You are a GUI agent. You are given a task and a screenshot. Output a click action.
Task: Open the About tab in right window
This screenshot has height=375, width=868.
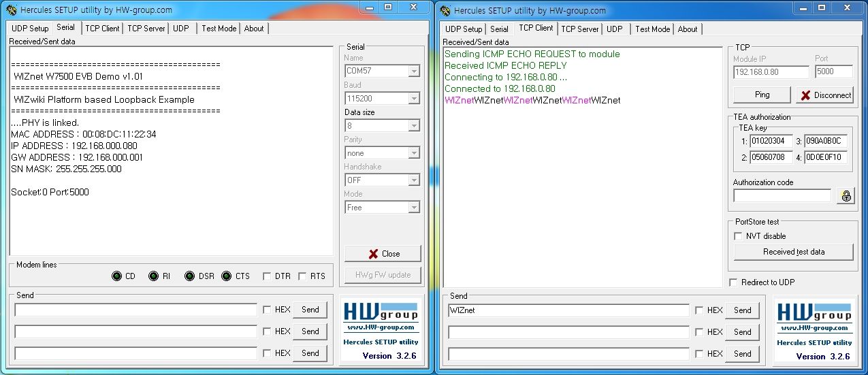688,29
